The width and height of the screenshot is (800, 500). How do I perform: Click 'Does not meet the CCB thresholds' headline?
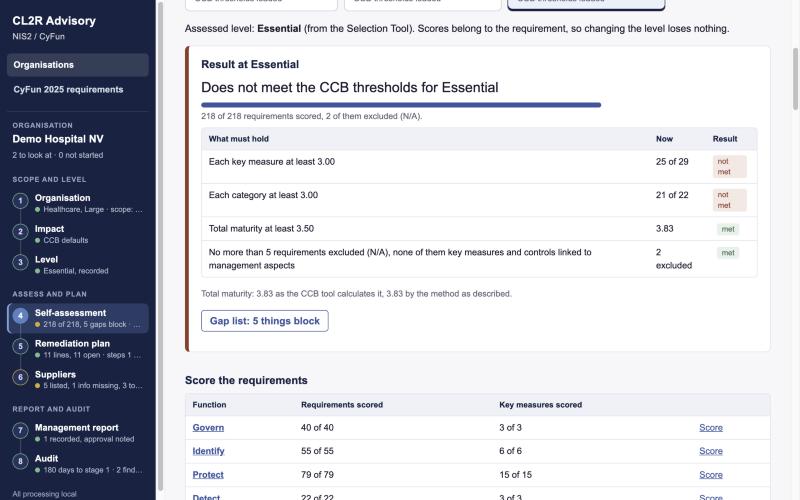349,87
